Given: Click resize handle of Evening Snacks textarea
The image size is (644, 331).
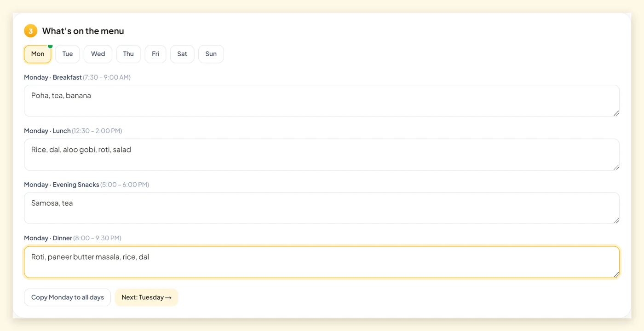Looking at the screenshot, I should point(616,221).
